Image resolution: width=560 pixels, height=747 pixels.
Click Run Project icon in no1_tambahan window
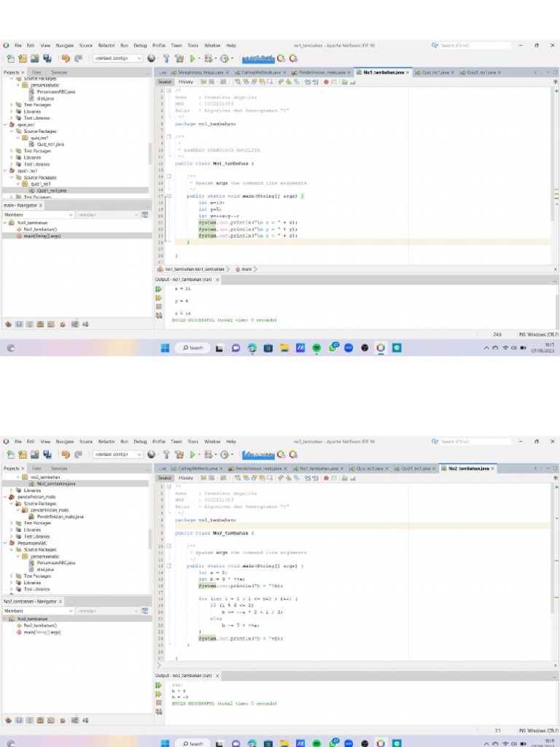193,58
